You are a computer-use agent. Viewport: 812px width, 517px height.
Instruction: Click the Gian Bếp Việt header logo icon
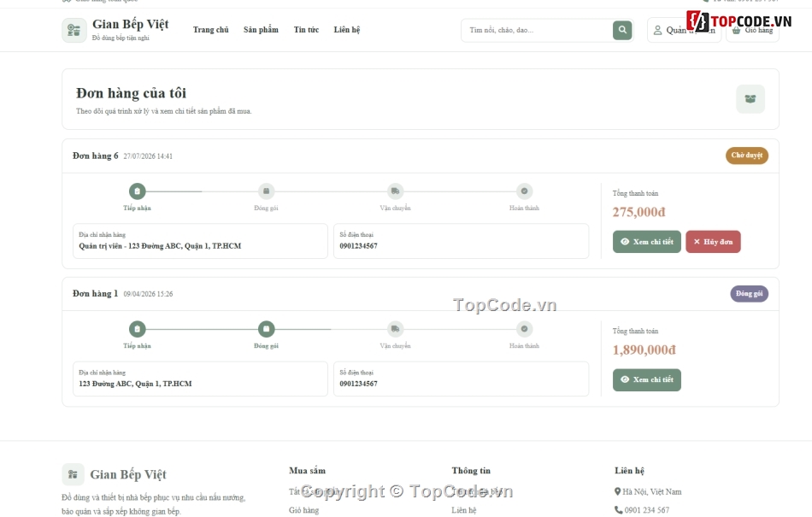coord(74,30)
